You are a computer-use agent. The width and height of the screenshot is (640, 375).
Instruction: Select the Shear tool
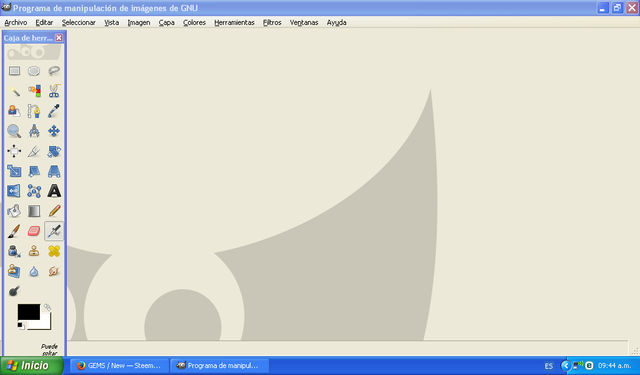click(x=34, y=171)
